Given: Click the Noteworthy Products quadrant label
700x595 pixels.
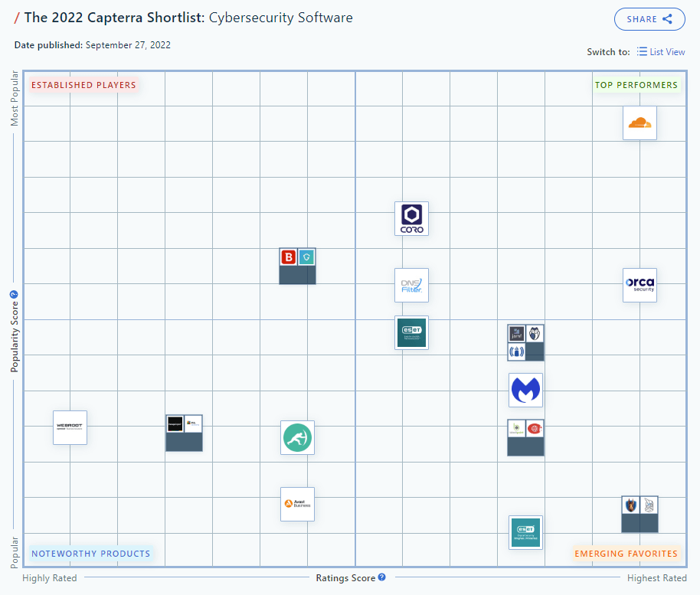Looking at the screenshot, I should [90, 554].
